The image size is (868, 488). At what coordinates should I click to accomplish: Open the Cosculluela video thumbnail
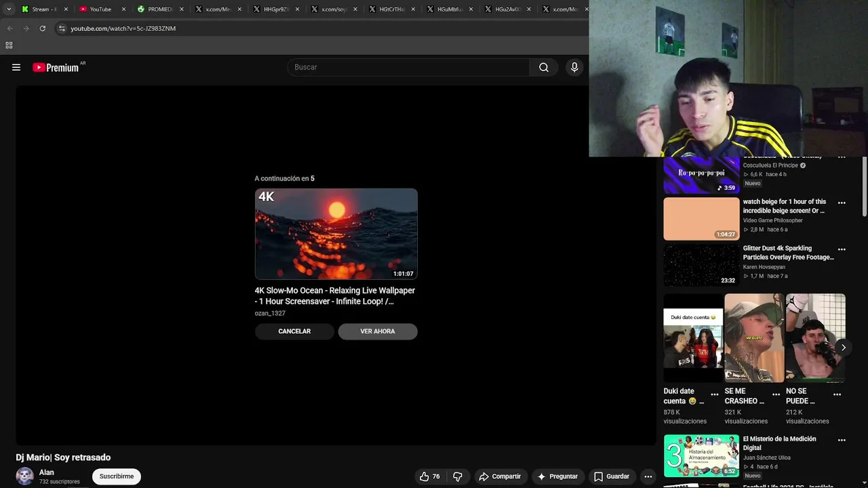click(701, 175)
